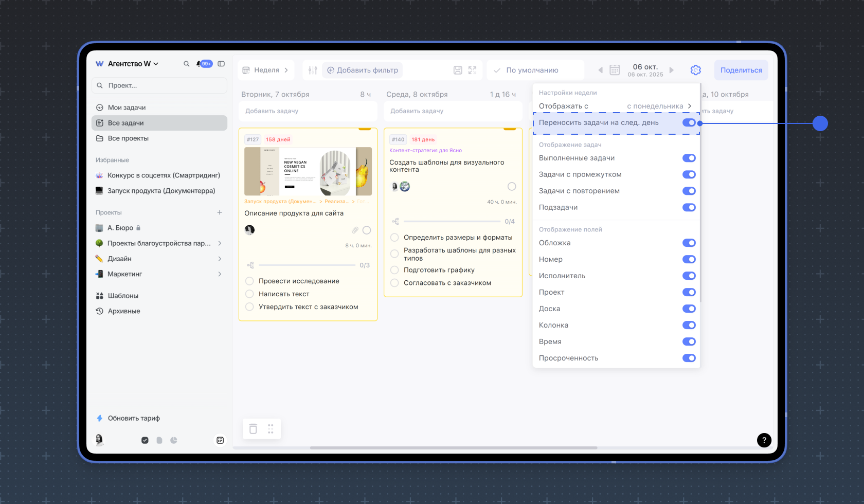Open the Агентство W workspace dropdown
864x504 pixels.
(x=133, y=64)
